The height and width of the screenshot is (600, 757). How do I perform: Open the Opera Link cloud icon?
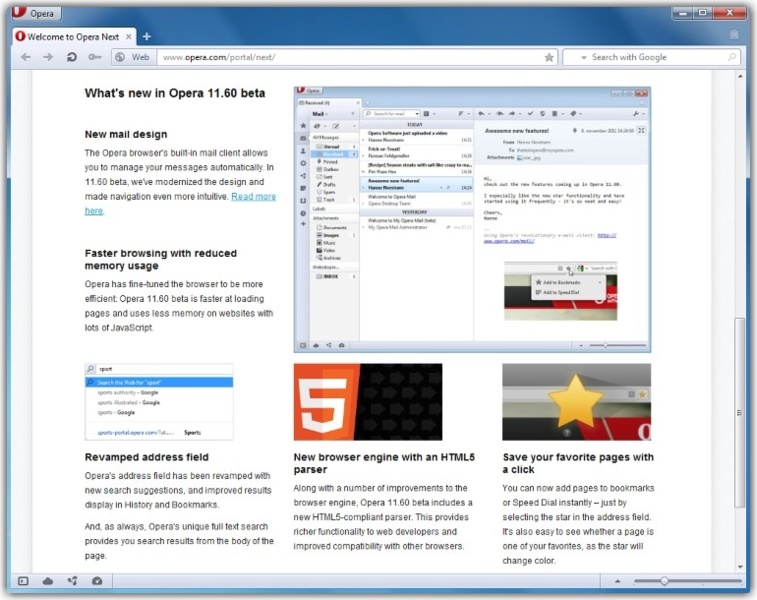pos(48,581)
